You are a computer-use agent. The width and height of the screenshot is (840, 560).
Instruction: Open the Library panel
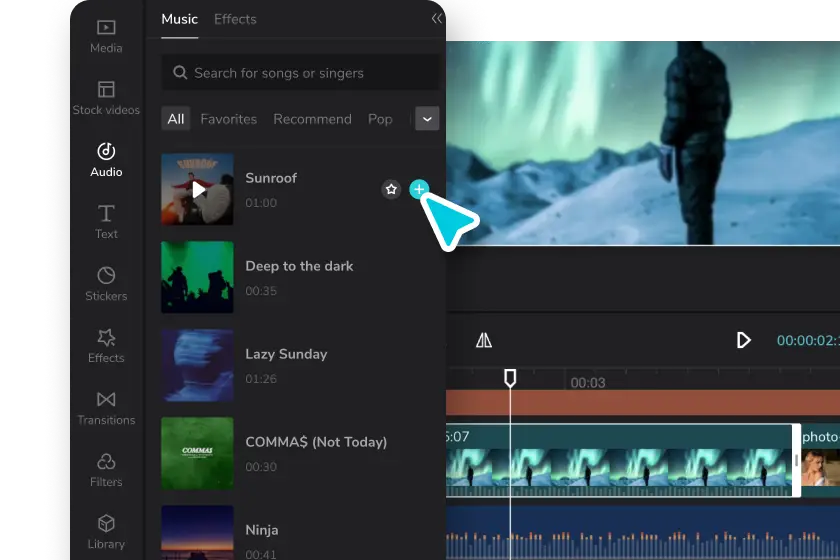pyautogui.click(x=106, y=532)
